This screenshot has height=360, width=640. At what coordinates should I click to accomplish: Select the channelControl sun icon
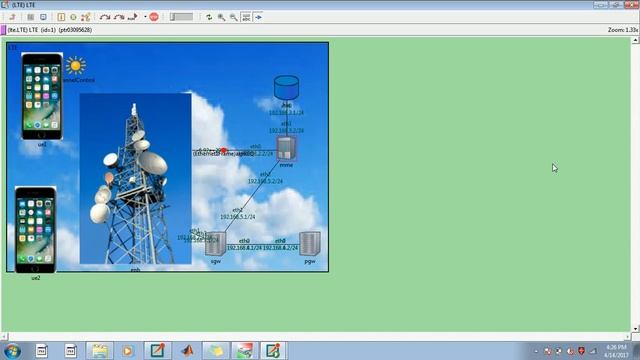tap(76, 65)
